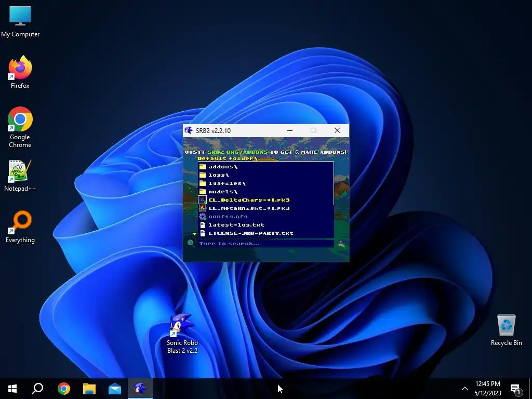Image resolution: width=532 pixels, height=399 pixels.
Task: Select the config.cfg filename
Action: click(x=228, y=217)
